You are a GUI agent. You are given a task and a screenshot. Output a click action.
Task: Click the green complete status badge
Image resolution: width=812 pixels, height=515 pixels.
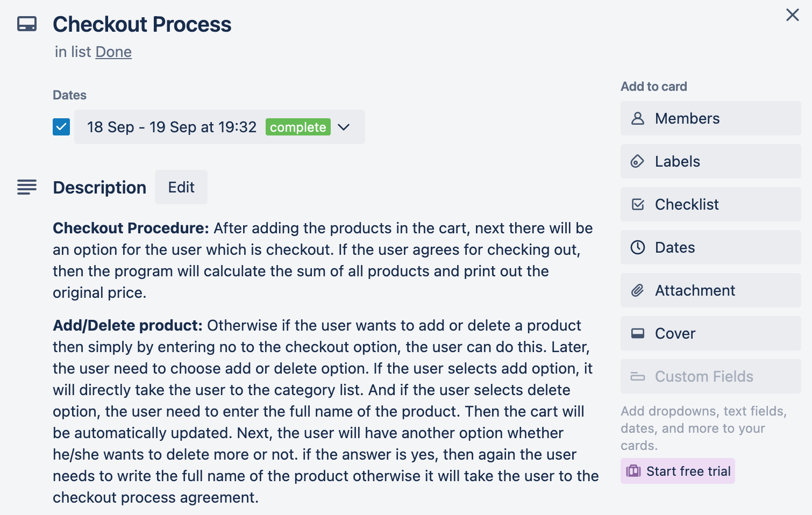pyautogui.click(x=298, y=127)
